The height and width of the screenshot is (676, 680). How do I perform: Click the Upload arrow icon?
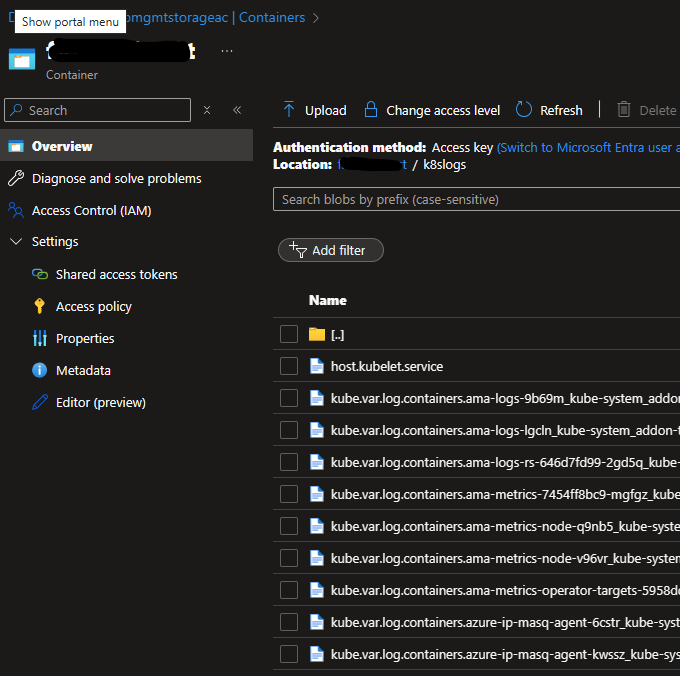coord(289,109)
